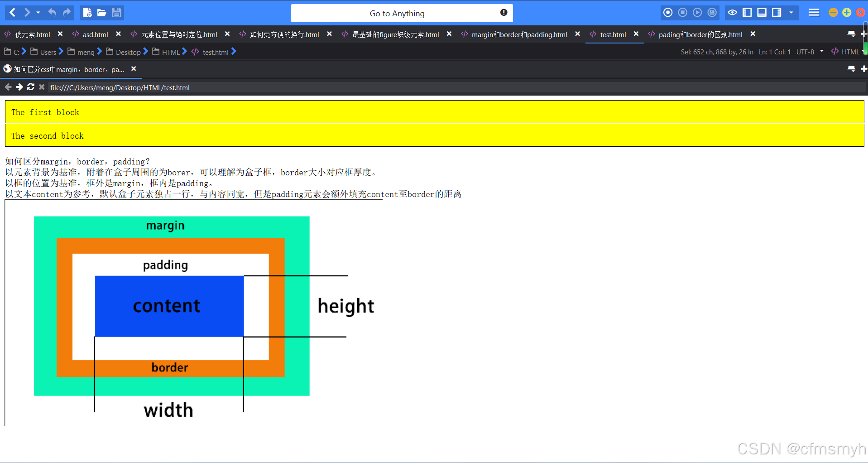
Task: Toggle the left pane visibility button
Action: pyautogui.click(x=747, y=13)
